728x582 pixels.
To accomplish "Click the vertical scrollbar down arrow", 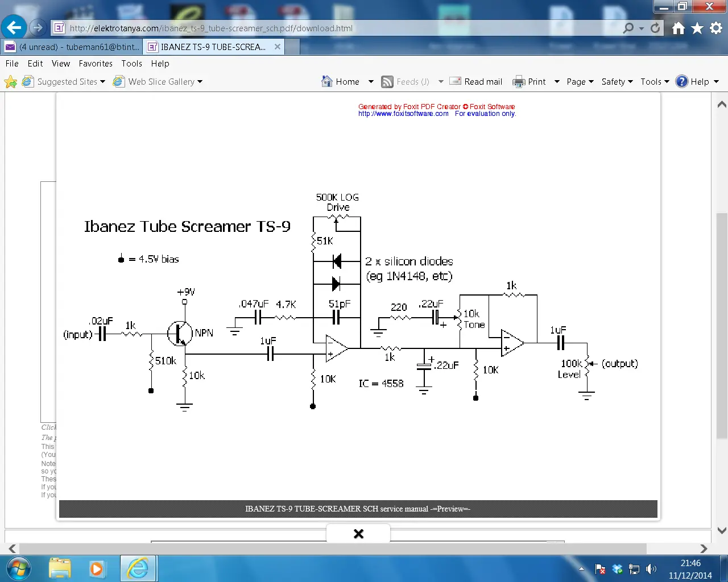I will (x=722, y=531).
